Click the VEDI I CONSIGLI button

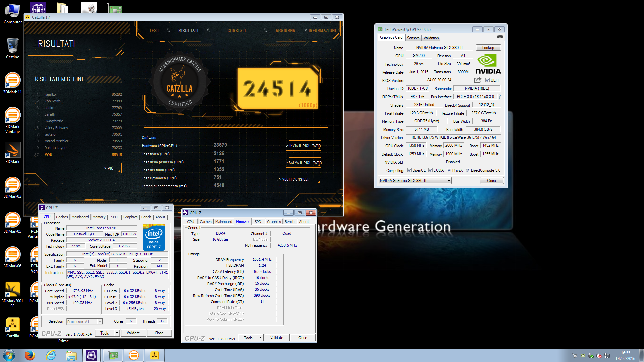click(293, 179)
